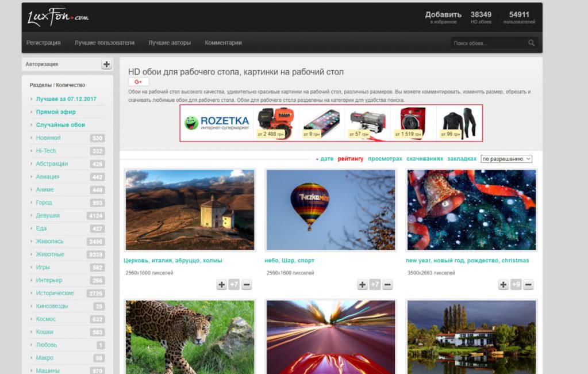This screenshot has width=588, height=374.
Task: Downvote the Christmas bell wallpaper
Action: pyautogui.click(x=528, y=284)
